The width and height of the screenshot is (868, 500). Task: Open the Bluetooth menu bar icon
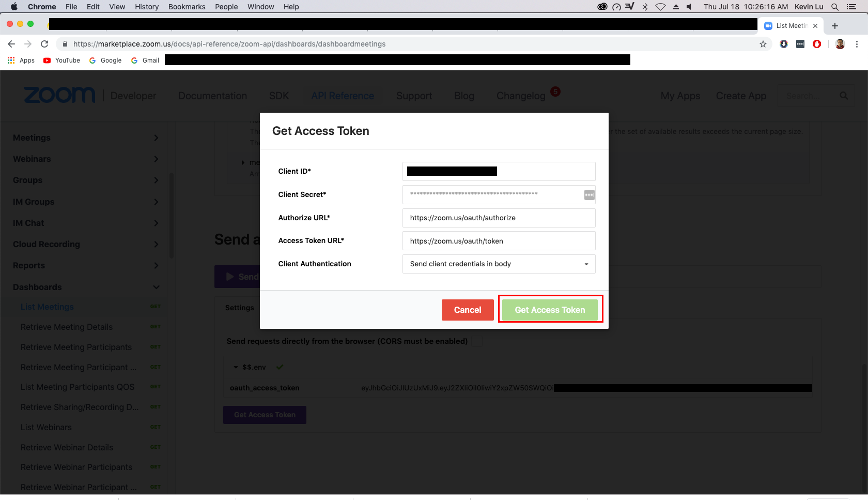pos(645,7)
